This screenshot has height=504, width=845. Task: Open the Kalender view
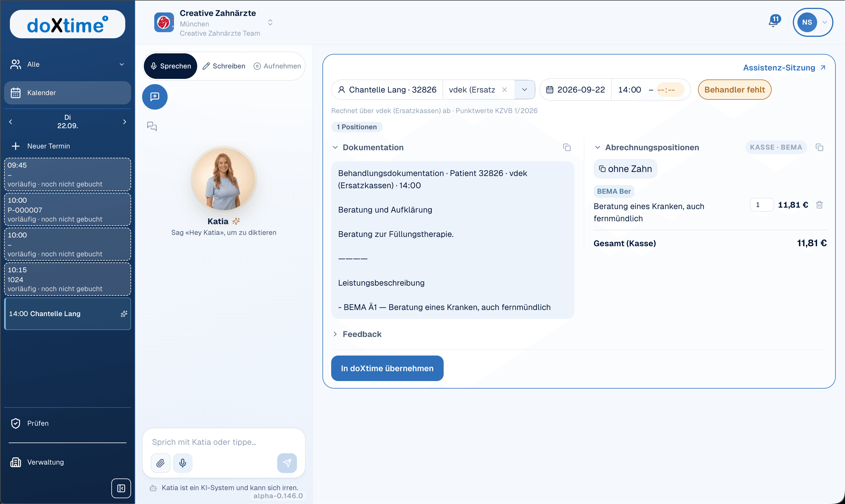point(68,93)
